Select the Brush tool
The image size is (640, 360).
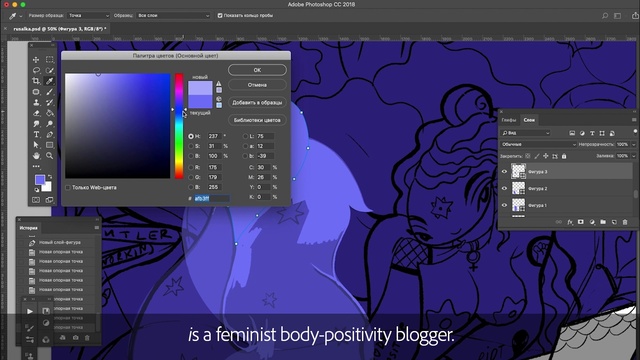pyautogui.click(x=49, y=91)
